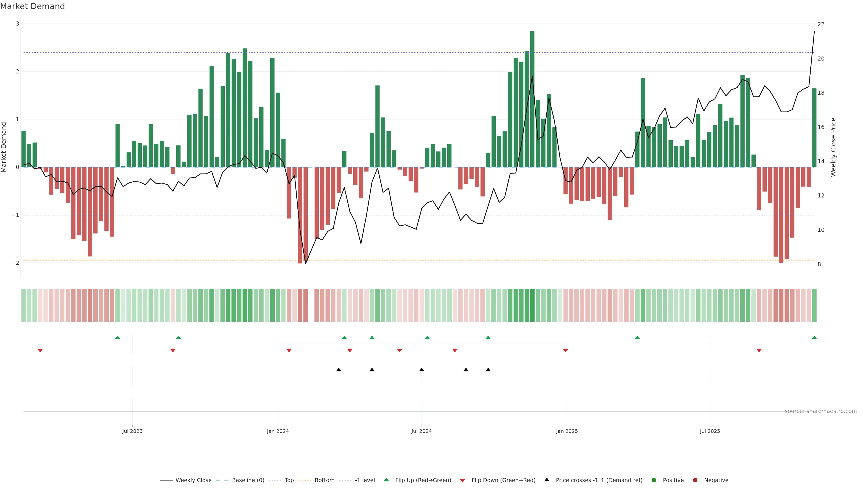This screenshot has height=488, width=868.
Task: Click the first black price-cross triangle marker
Action: [339, 370]
